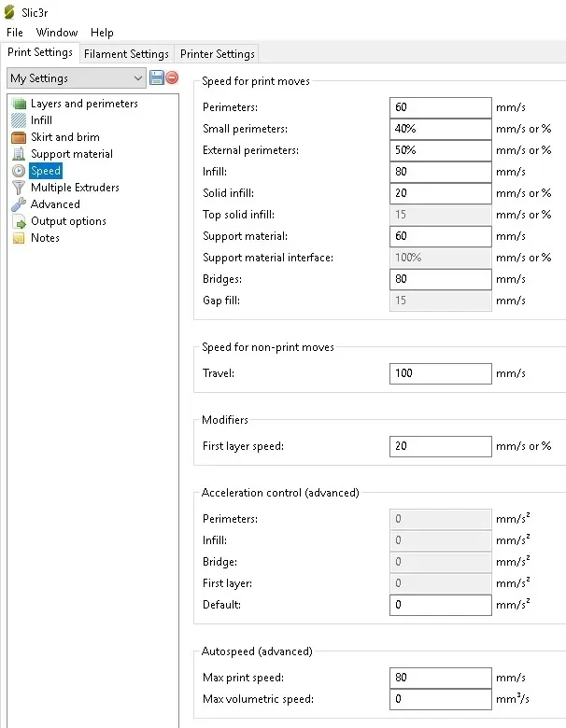The image size is (566, 728).
Task: Click the 'Speed for print moves' heading
Action: coord(256,81)
